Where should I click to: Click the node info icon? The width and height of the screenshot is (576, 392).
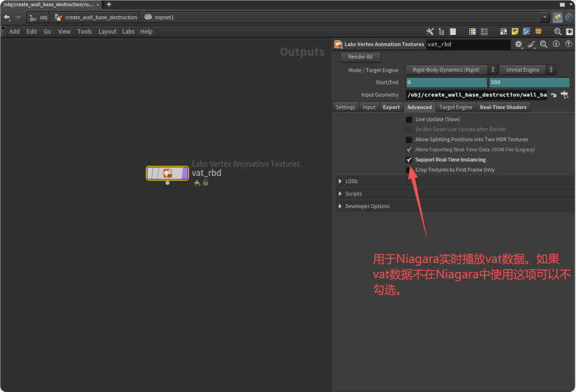556,45
